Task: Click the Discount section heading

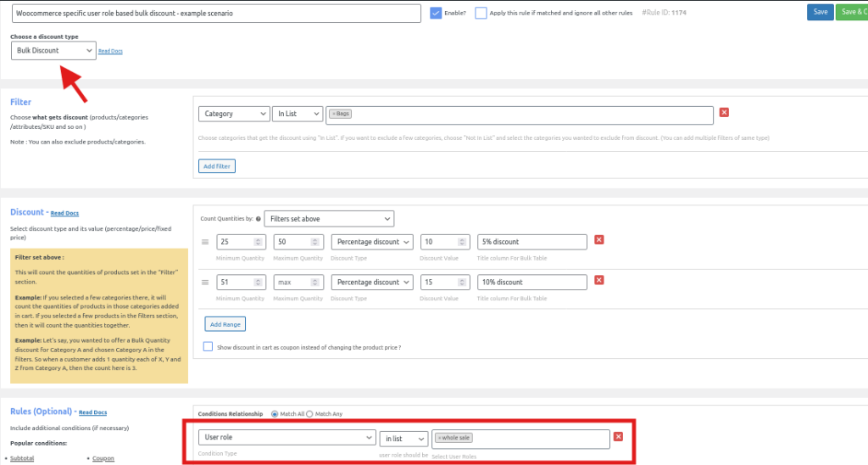Action: (26, 212)
